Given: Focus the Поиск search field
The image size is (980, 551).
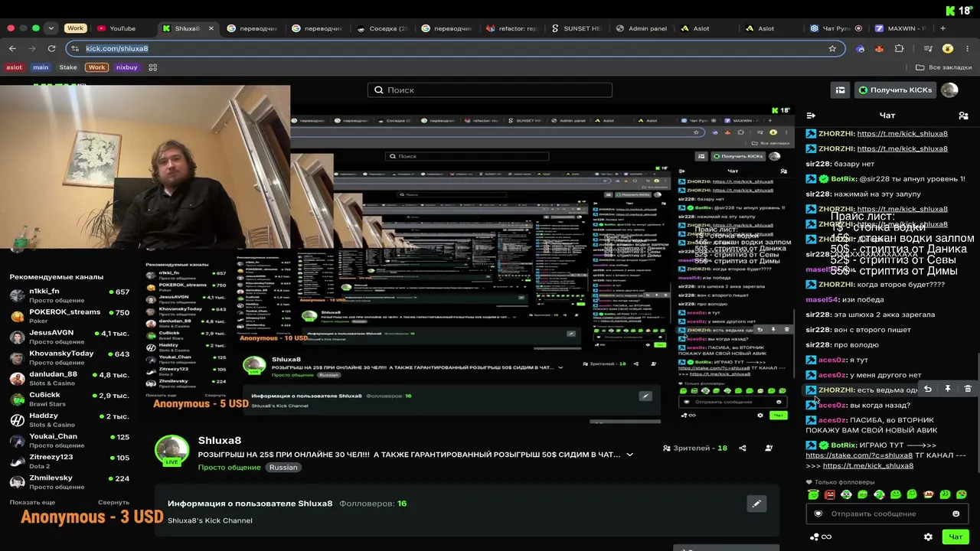Looking at the screenshot, I should click(x=490, y=90).
